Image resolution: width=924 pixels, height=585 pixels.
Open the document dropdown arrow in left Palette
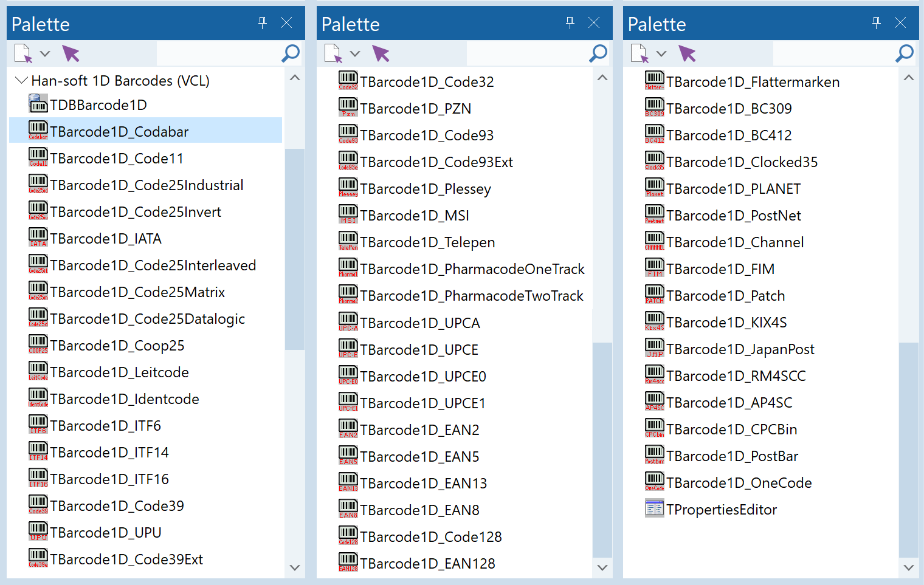(45, 53)
